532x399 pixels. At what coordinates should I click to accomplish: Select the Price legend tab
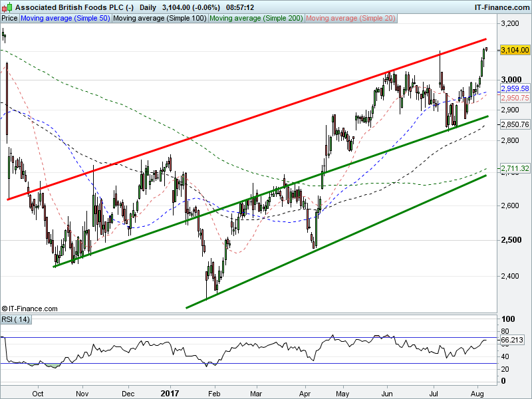(9, 19)
